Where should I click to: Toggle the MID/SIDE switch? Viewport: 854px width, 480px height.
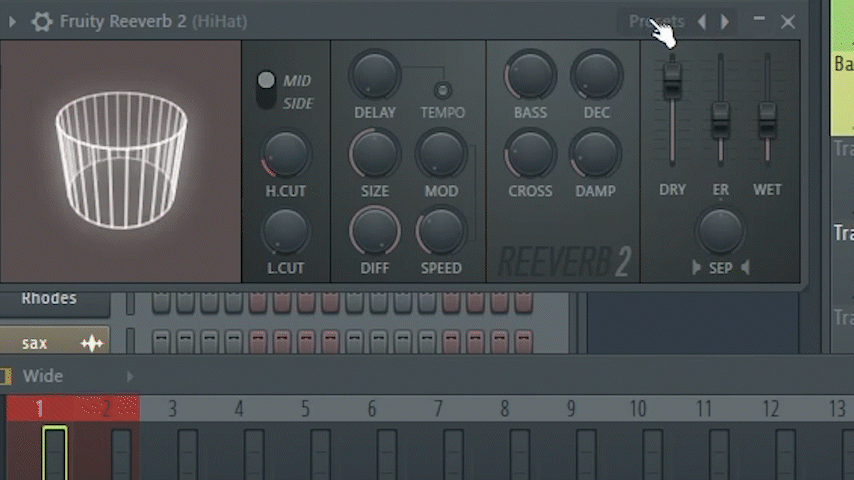click(x=266, y=90)
